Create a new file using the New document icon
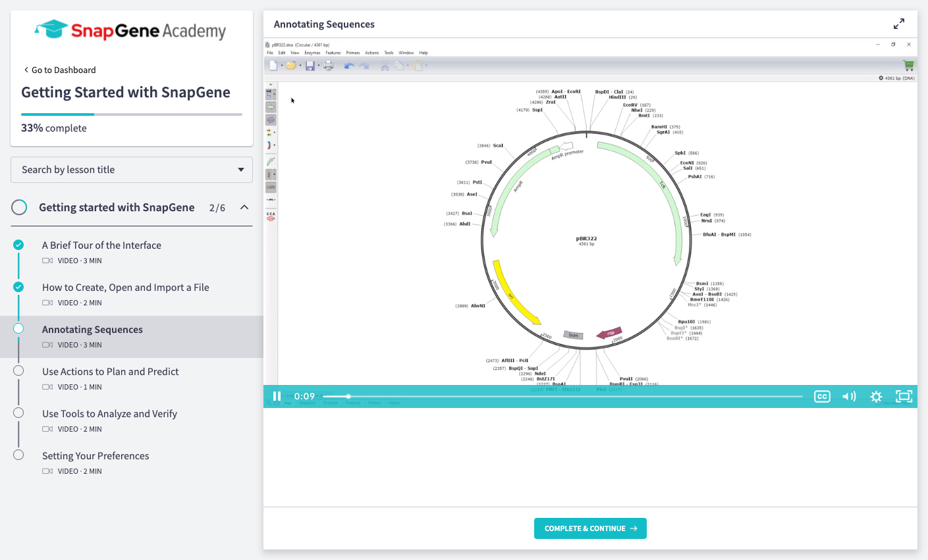Viewport: 928px width, 560px height. tap(273, 65)
